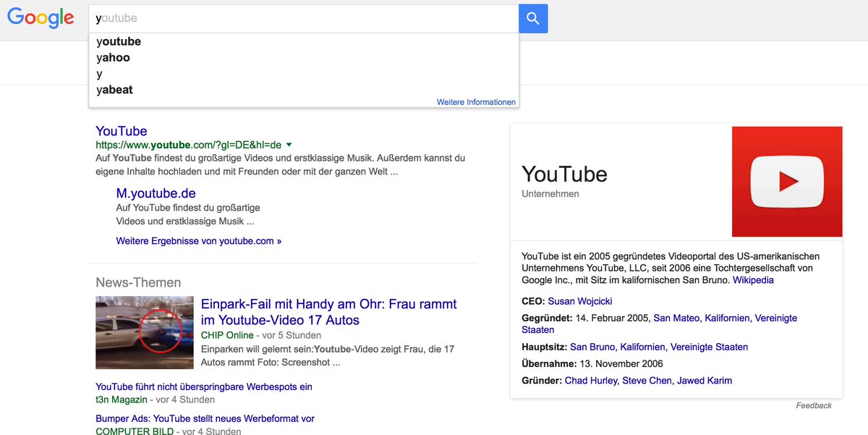This screenshot has height=435, width=868.
Task: Open Bumper Ads: YouTube stellt neues Werbeformat article
Action: [x=205, y=418]
